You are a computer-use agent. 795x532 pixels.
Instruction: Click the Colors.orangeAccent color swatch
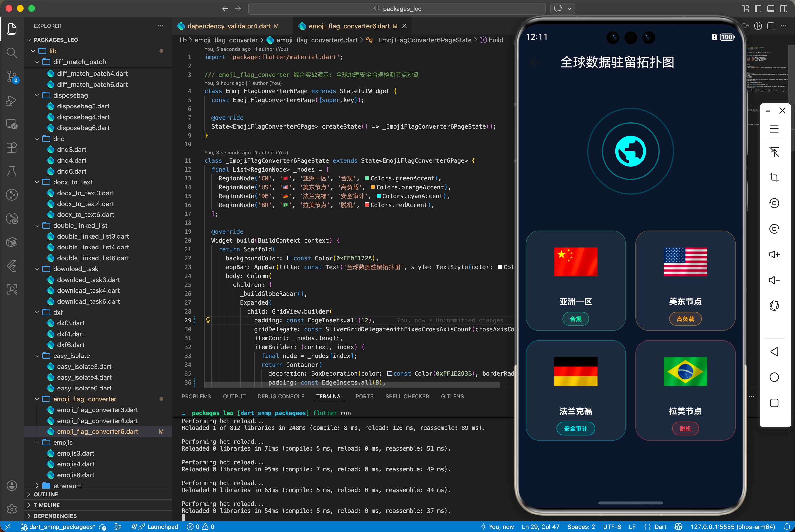(373, 187)
